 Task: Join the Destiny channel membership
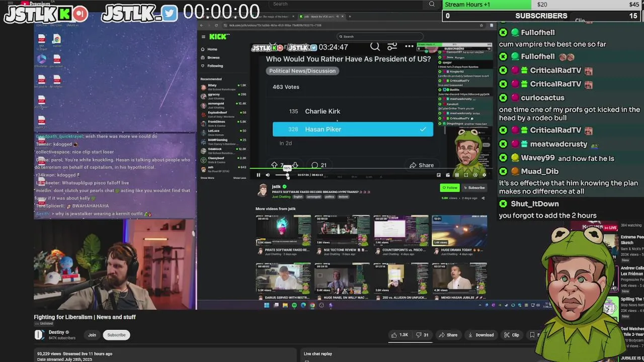click(x=92, y=335)
